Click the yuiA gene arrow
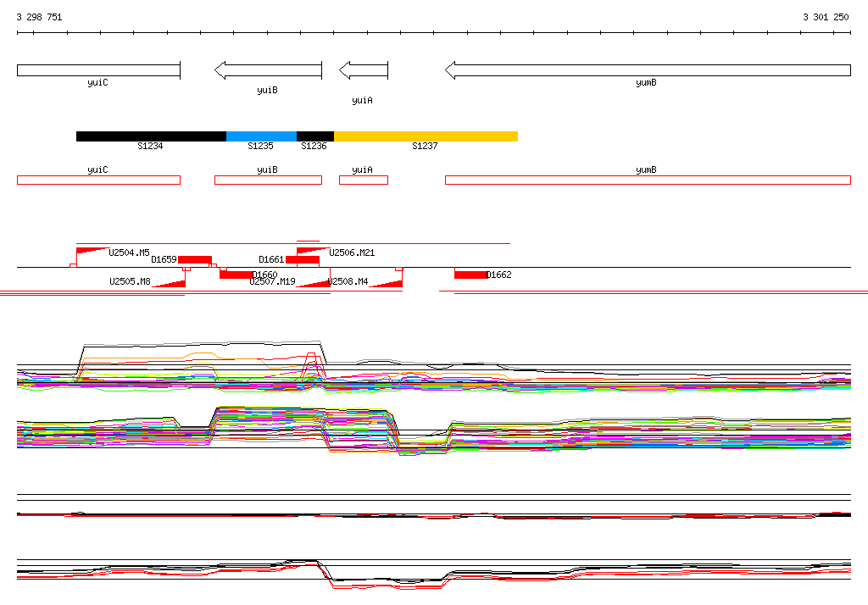Viewport: 868px width, 605px height. click(364, 70)
